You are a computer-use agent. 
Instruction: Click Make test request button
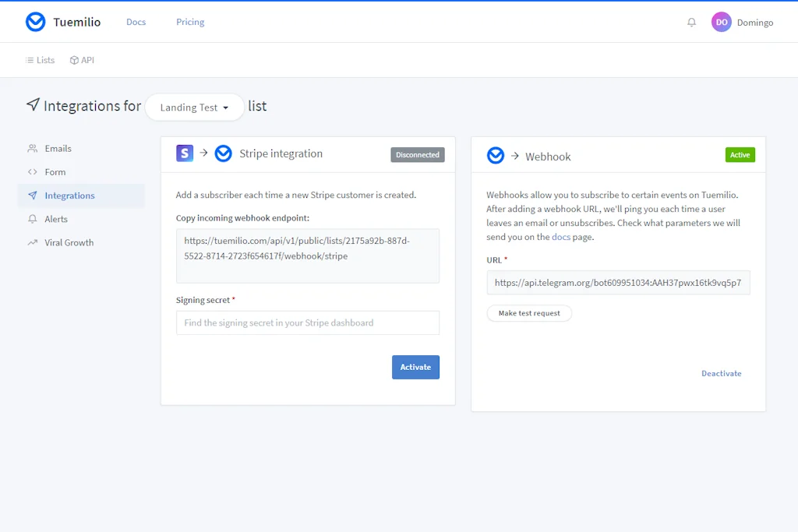(529, 313)
